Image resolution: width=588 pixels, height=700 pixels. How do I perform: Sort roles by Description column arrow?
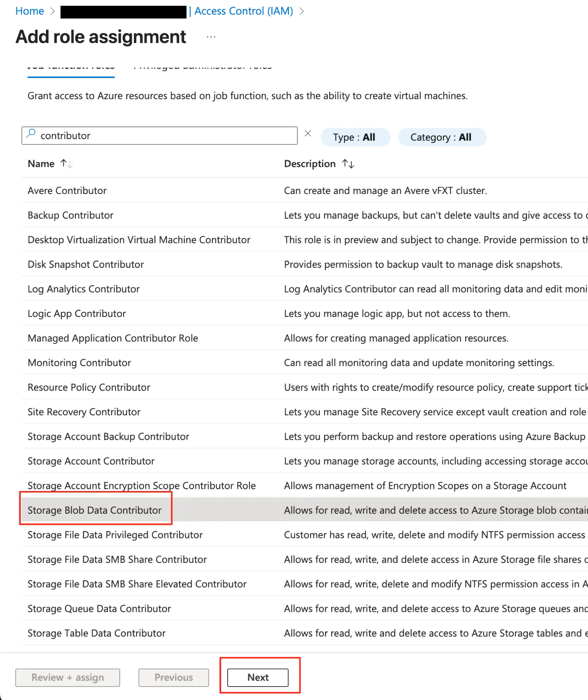click(x=348, y=164)
